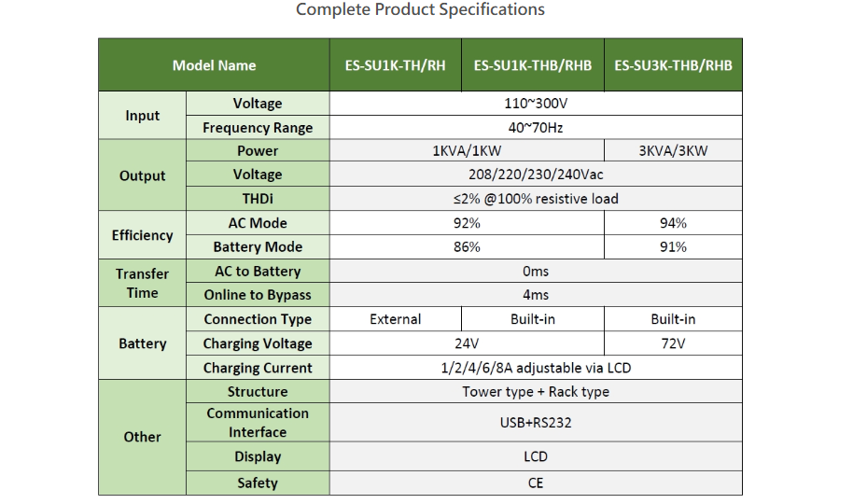Click the ES-SU3K-THB/RHB column header

(673, 65)
